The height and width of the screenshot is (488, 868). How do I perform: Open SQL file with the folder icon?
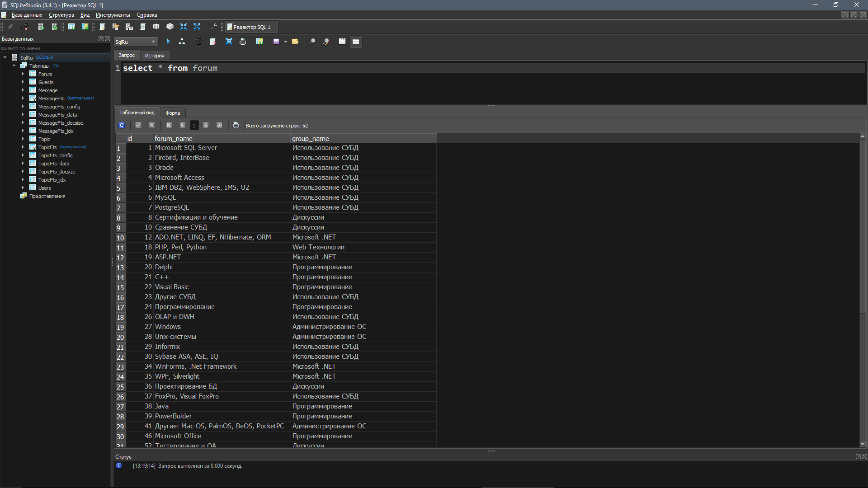point(295,42)
